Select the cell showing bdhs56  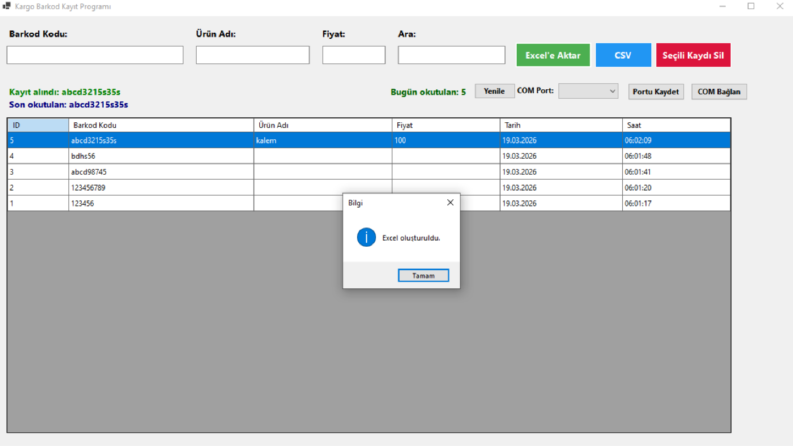pos(161,156)
